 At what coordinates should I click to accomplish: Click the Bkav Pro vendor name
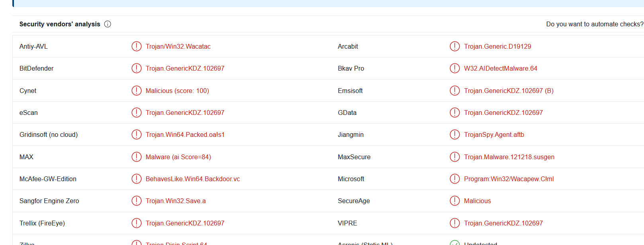pos(351,68)
